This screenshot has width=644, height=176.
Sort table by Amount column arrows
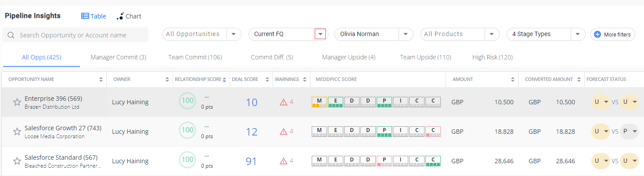(512, 80)
